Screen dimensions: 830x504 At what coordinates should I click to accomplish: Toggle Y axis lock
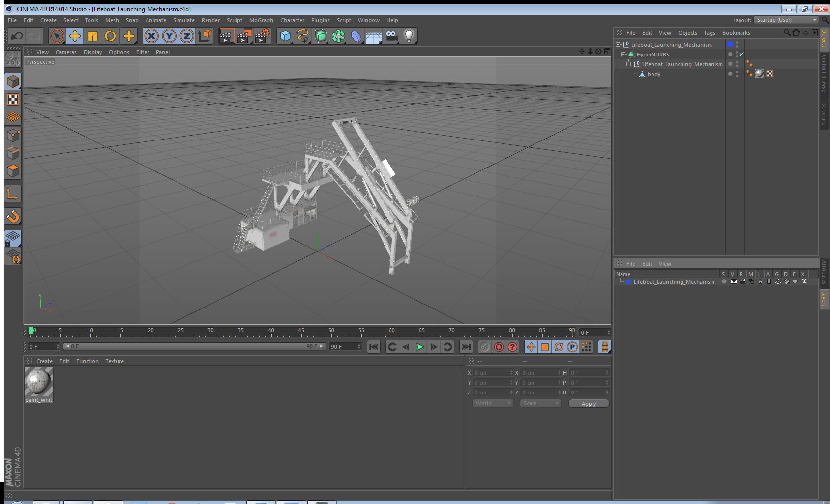tap(169, 36)
